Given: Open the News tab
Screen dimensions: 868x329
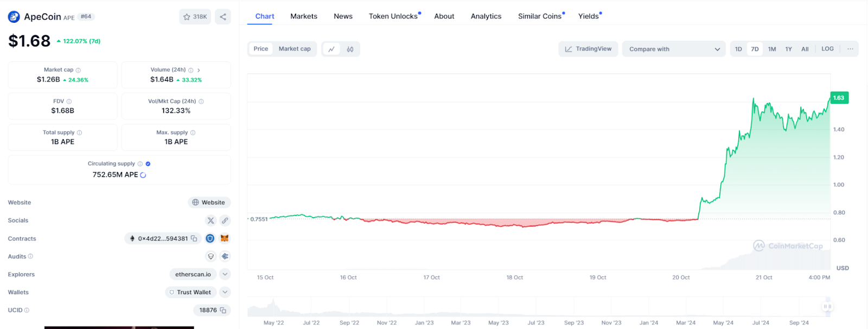Looking at the screenshot, I should (x=343, y=16).
